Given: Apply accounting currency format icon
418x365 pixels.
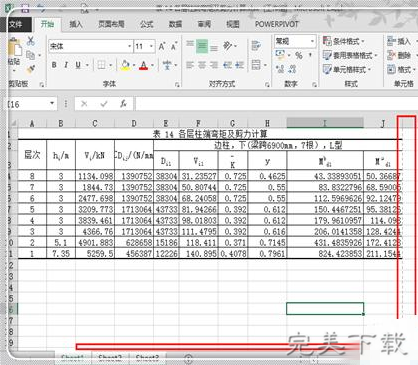Looking at the screenshot, I should pyautogui.click(x=280, y=55).
